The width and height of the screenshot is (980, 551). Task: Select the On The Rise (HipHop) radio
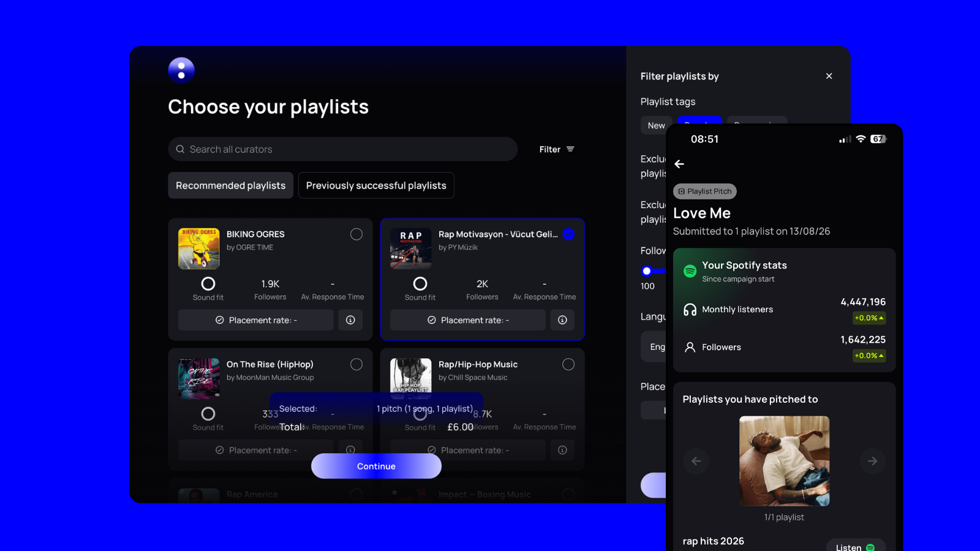pyautogui.click(x=356, y=364)
